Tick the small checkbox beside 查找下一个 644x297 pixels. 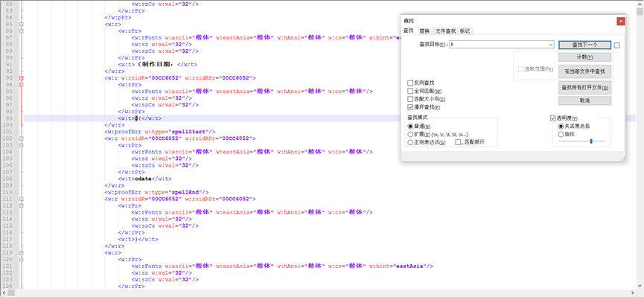[617, 45]
